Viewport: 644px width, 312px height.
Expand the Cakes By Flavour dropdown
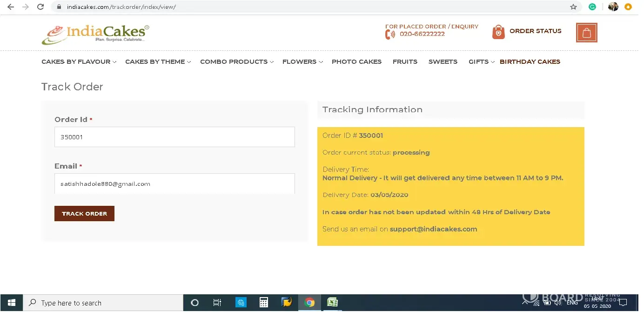pos(79,62)
